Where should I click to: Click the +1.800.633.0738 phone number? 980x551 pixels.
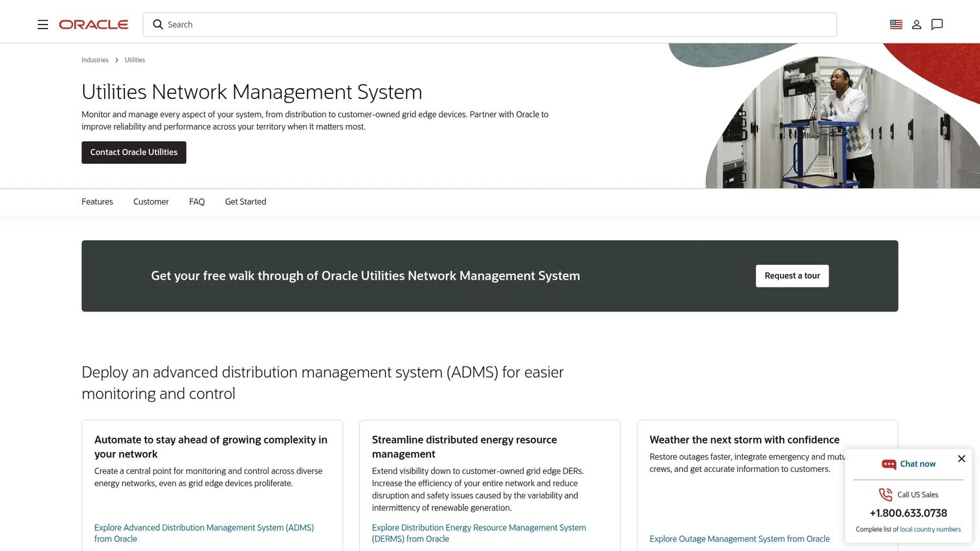point(908,513)
